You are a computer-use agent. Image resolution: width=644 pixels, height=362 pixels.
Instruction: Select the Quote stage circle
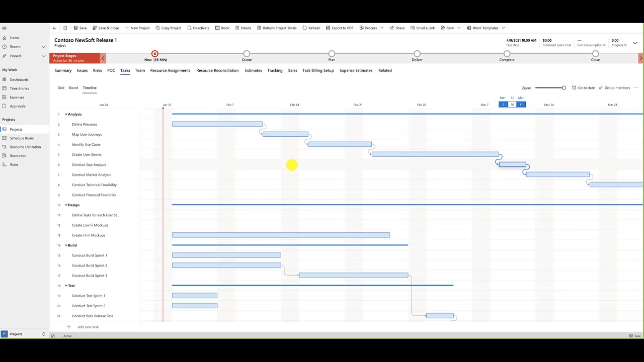247,54
